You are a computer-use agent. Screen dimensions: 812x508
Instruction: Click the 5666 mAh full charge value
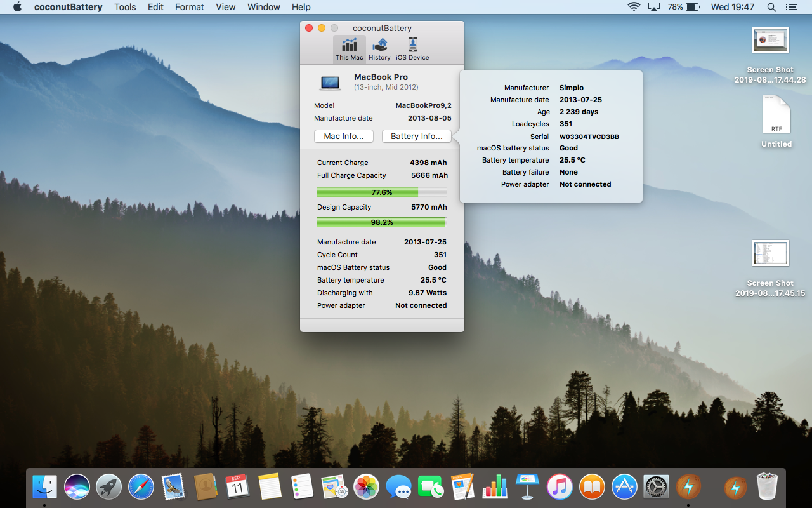click(x=429, y=175)
